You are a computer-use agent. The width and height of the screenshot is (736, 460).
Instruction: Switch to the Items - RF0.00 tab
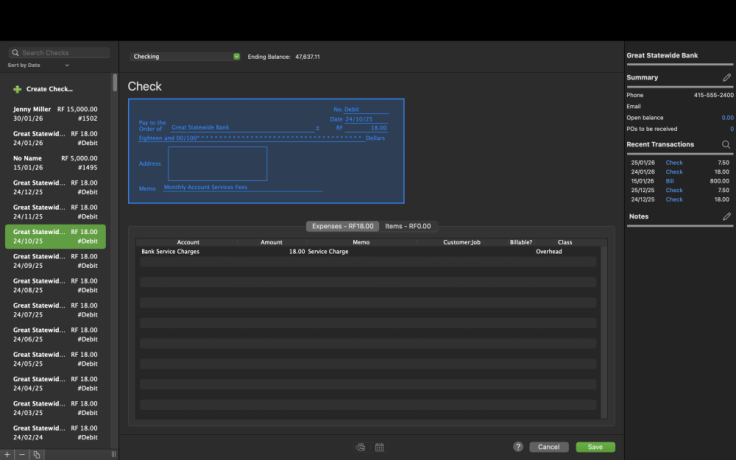pos(407,226)
